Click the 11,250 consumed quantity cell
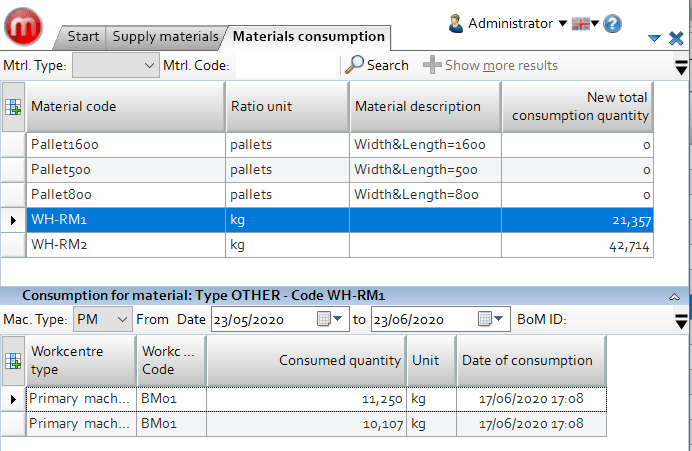Viewport: 692px width, 451px height. tap(306, 399)
